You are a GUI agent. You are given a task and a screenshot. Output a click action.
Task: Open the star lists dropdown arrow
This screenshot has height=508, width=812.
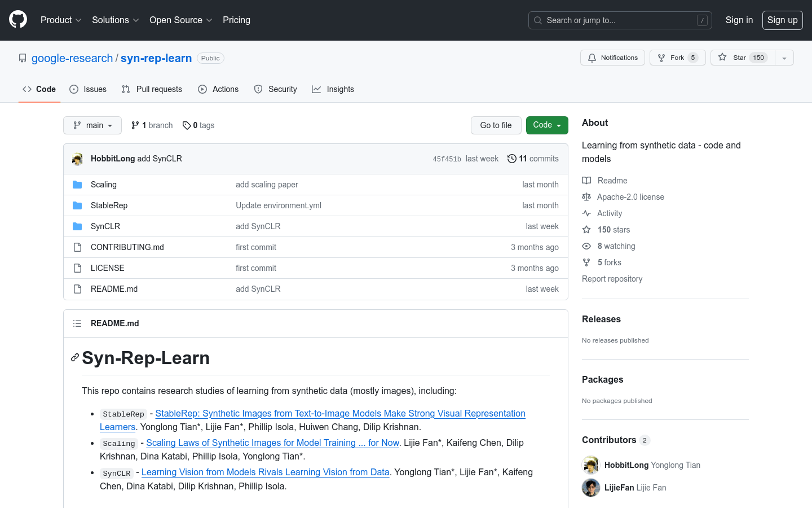[784, 58]
